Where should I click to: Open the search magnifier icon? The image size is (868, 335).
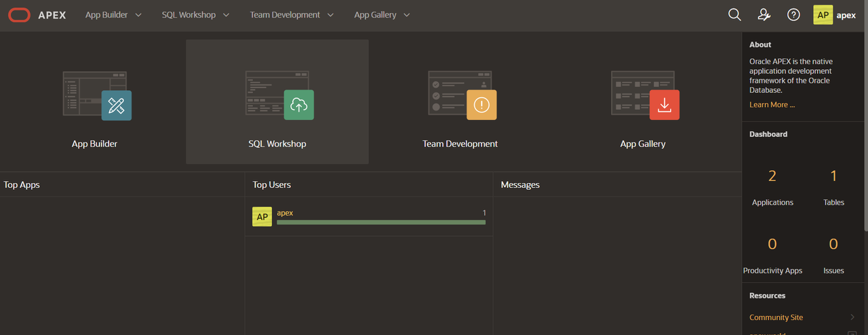[734, 15]
